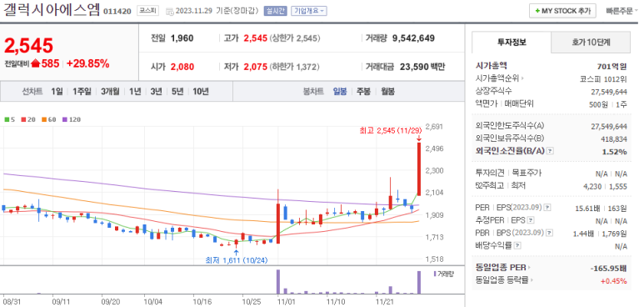Screen dimensions: 644x307
Task: Click the 거래량 legend in volume chart
Action: click(x=443, y=274)
